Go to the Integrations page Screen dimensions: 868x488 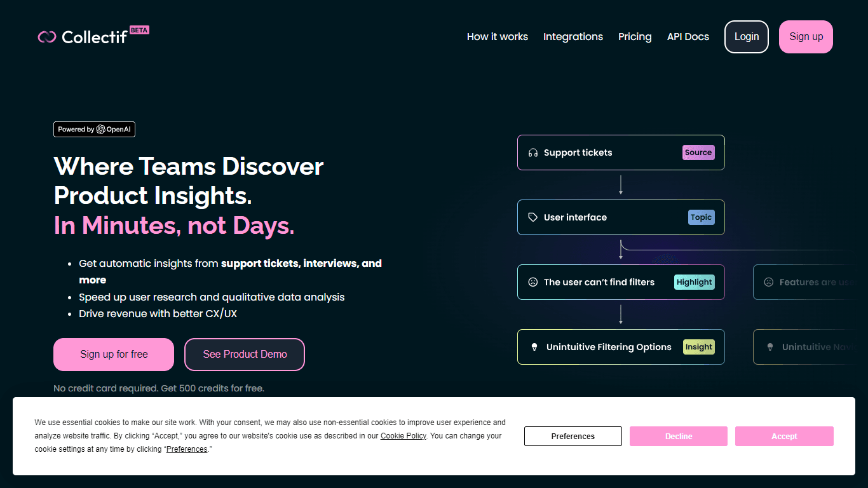pos(573,37)
